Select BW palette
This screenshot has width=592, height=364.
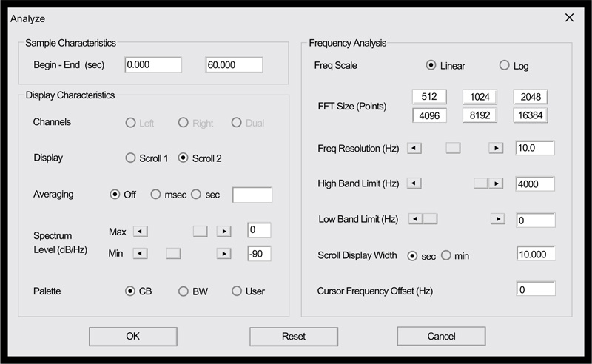[x=183, y=291]
